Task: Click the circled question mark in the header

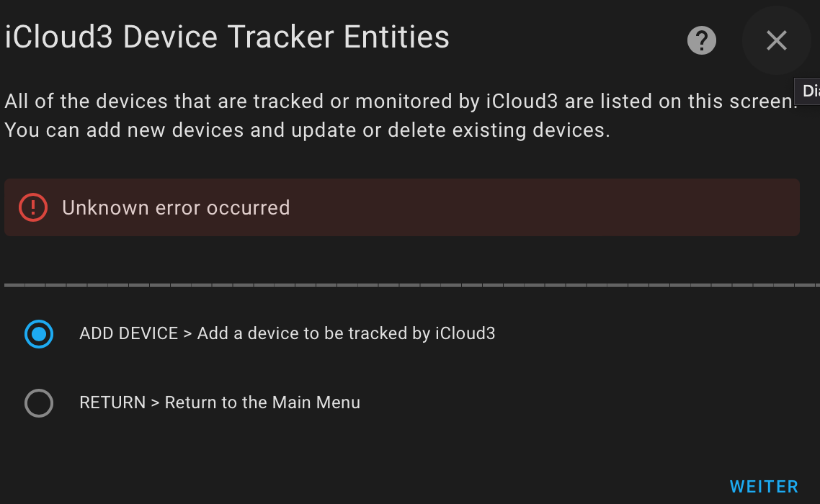Action: 701,40
